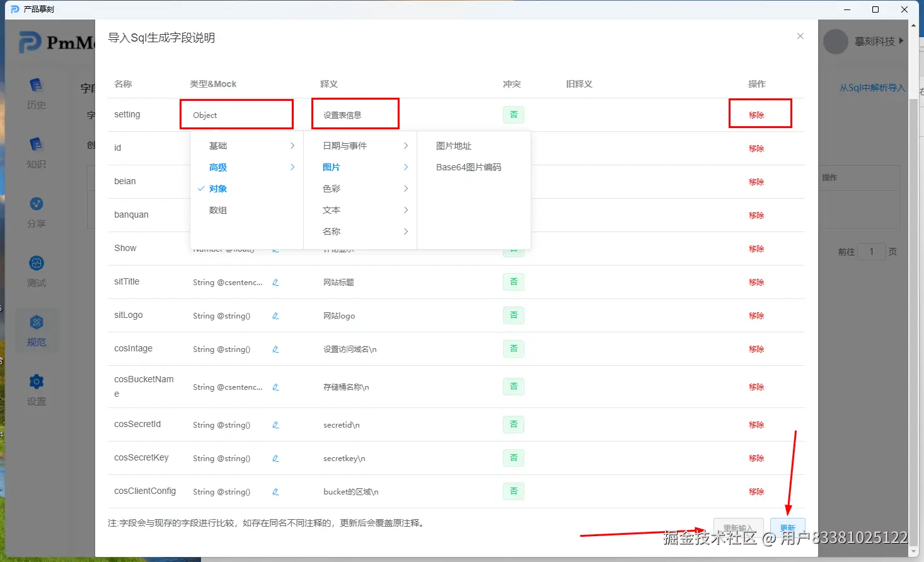924x562 pixels.
Task: Click the bucket的区域\n definition text
Action: coord(350,492)
